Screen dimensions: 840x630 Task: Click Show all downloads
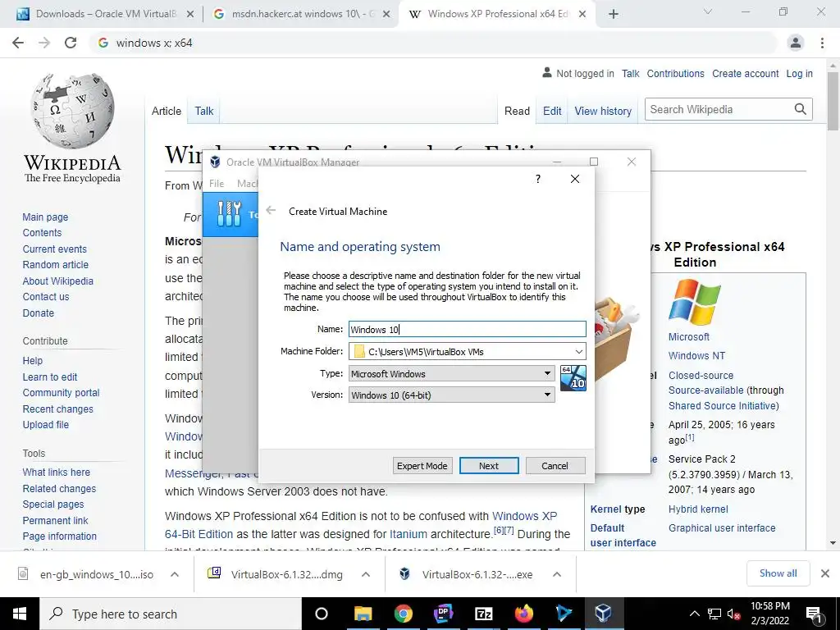tap(778, 573)
